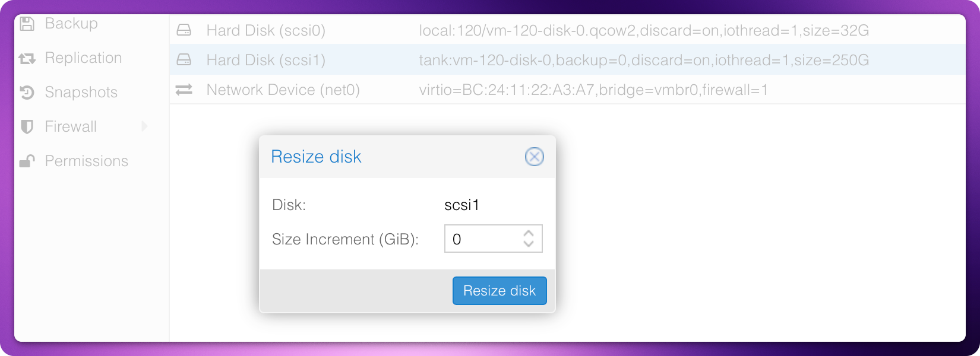The image size is (980, 356).
Task: Open the Backup menu item
Action: pos(71,24)
